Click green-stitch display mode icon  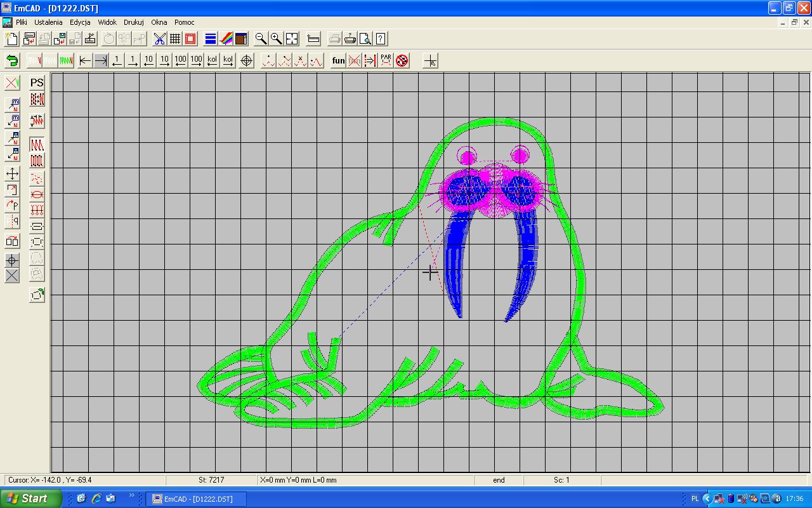pos(65,60)
